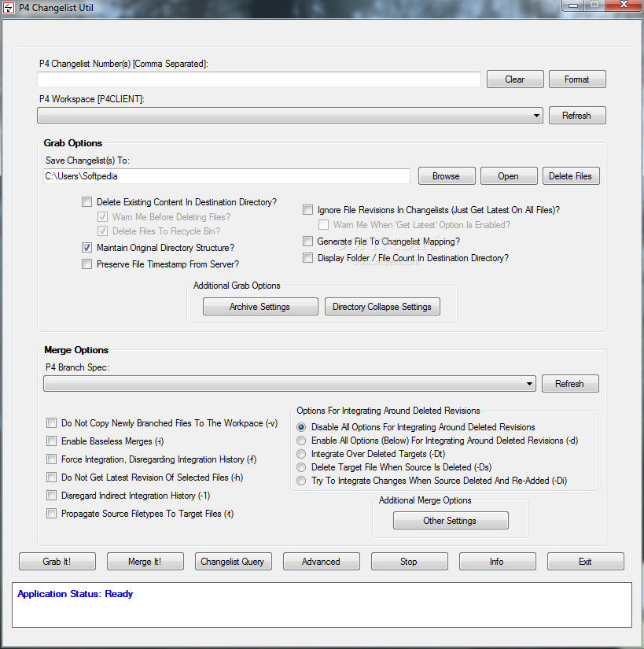Screen dimensions: 644x649
Task: Open Changelist Query
Action: [234, 562]
